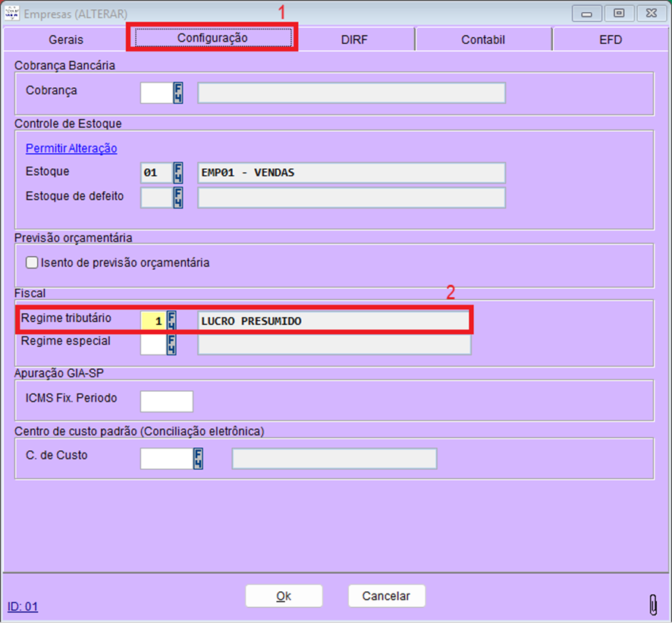Click the empty Estoque de defeito description box
This screenshot has width=672, height=623.
point(351,198)
